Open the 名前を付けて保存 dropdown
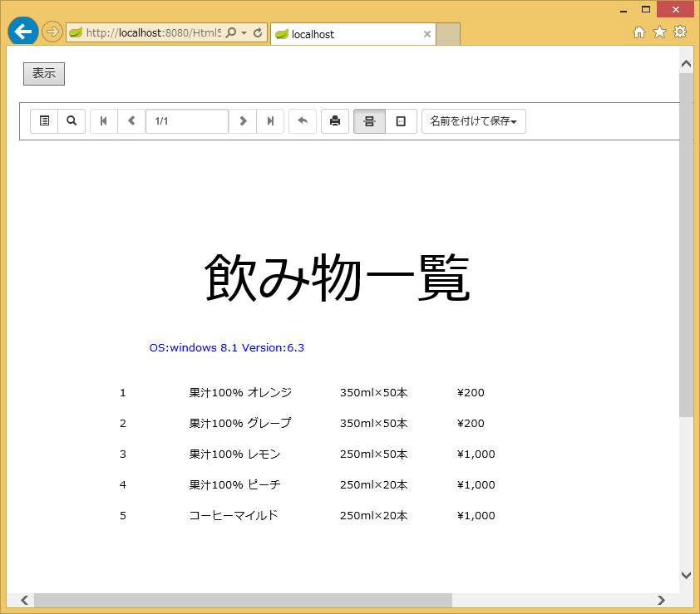 coord(474,121)
